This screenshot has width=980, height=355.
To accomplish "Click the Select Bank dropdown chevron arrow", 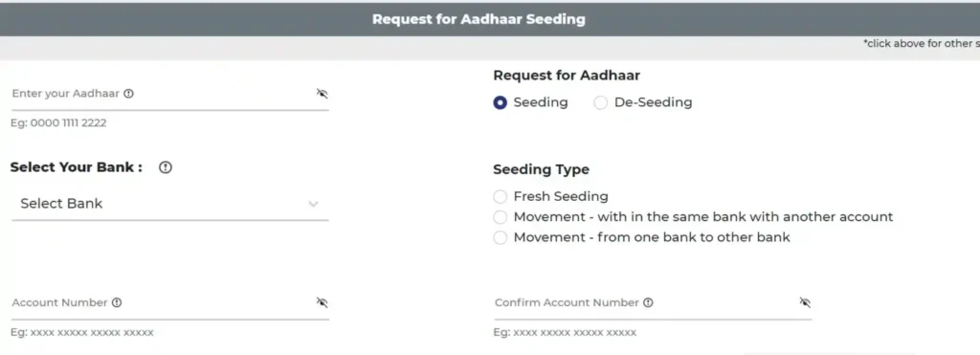I will point(314,204).
